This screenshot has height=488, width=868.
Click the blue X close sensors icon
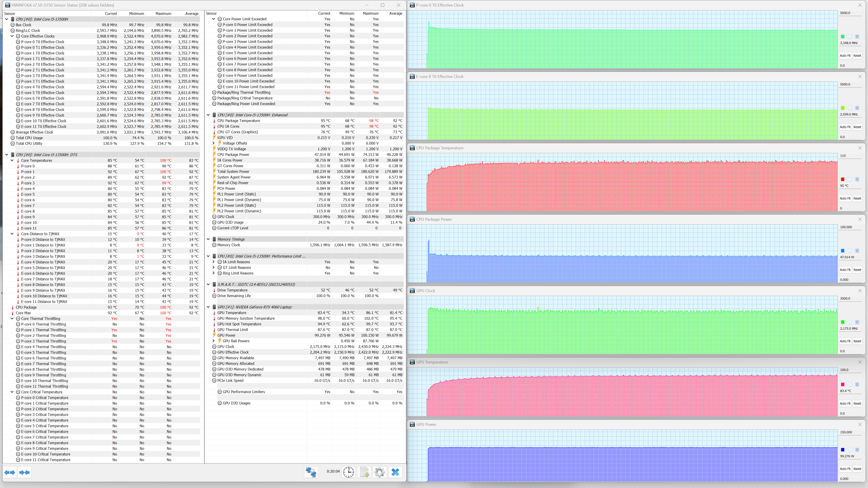coord(395,472)
